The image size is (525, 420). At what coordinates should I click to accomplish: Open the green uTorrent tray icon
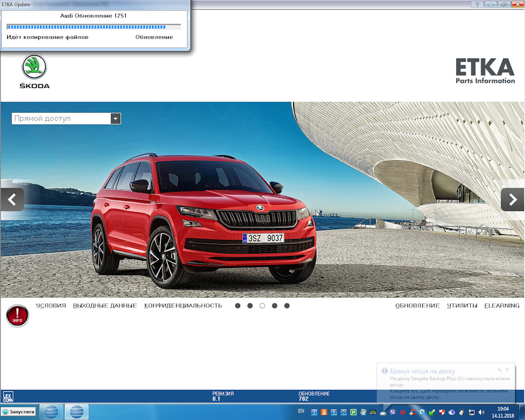point(353,412)
